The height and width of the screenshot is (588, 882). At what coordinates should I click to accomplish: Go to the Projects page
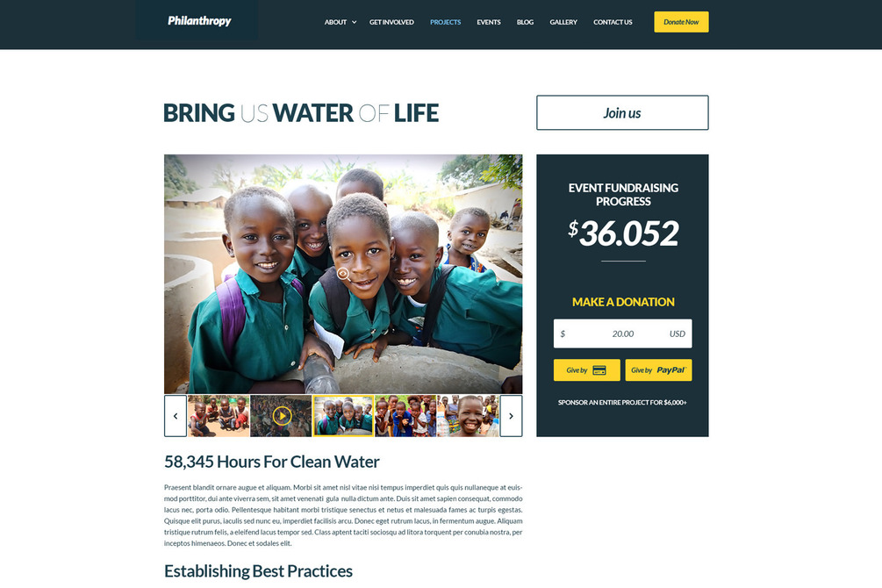[x=445, y=22]
